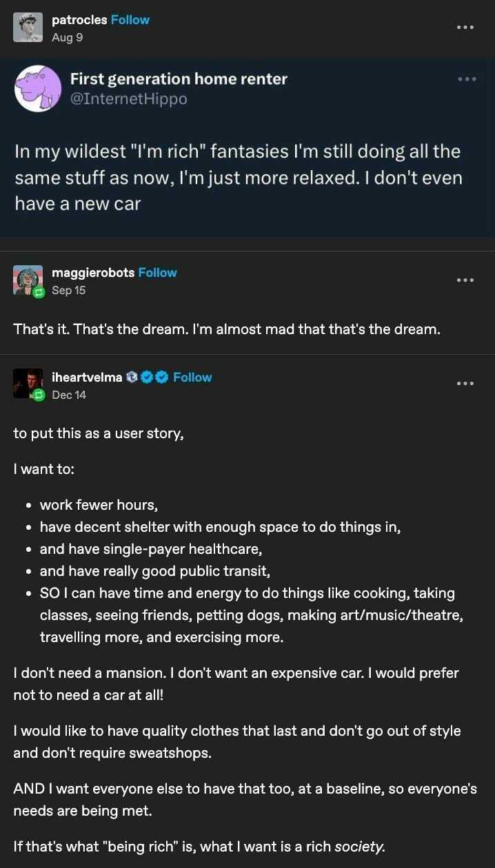This screenshot has width=495, height=868.
Task: Click patrocles statue avatar
Action: click(x=28, y=28)
